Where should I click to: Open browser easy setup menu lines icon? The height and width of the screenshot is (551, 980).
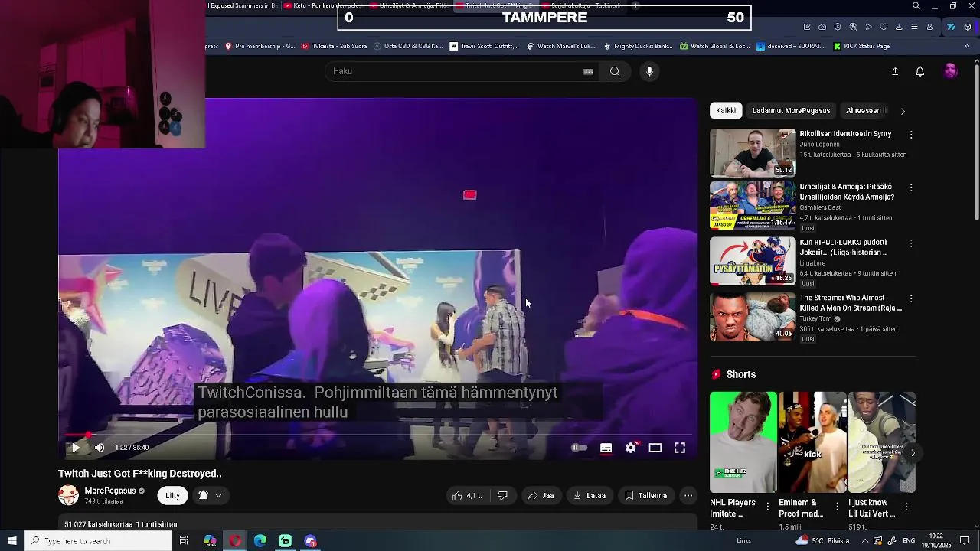914,27
